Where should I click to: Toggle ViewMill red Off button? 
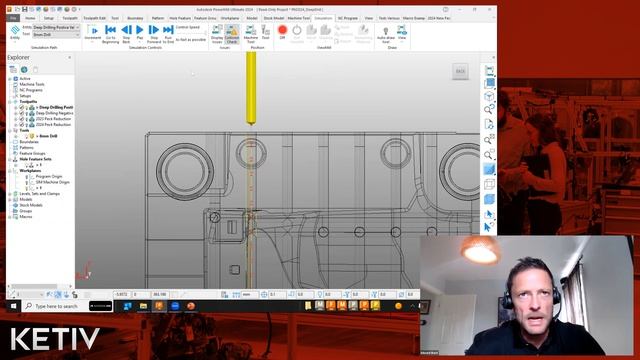282,32
